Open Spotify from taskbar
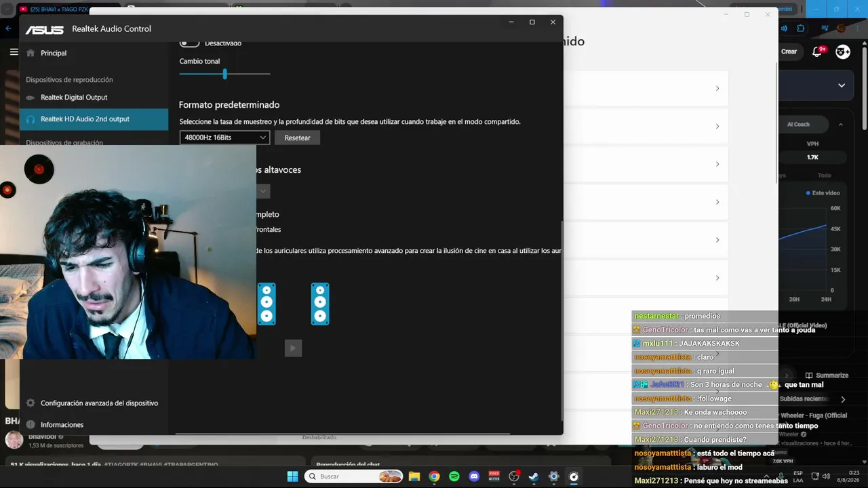This screenshot has height=488, width=868. coord(454,476)
